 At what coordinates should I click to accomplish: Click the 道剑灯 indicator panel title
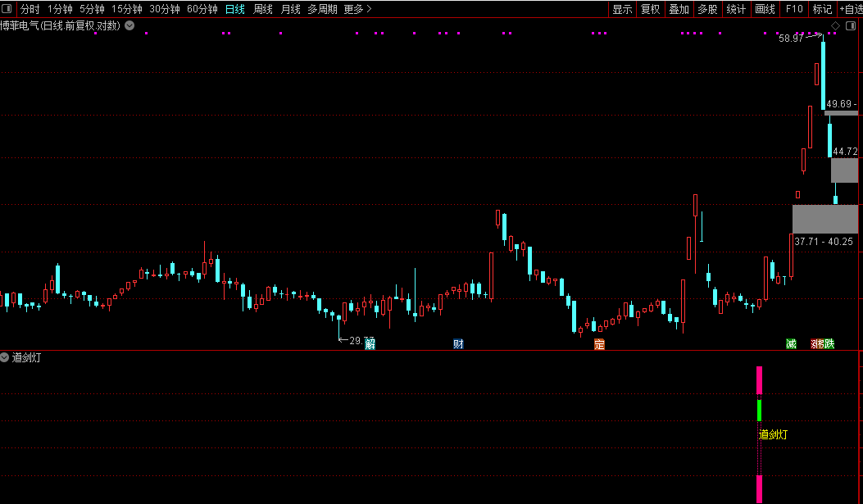26,357
